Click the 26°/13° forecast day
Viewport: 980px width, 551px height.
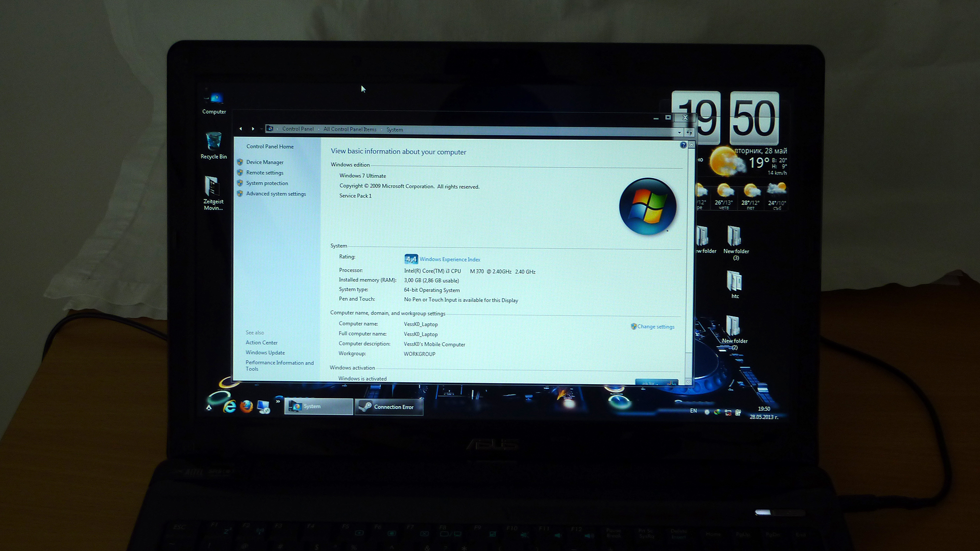(x=724, y=196)
